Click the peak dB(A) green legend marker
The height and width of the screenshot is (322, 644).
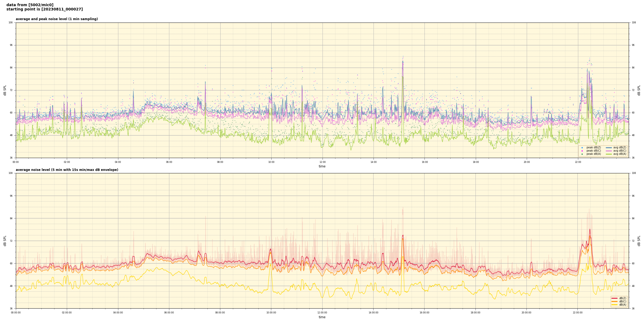click(582, 154)
